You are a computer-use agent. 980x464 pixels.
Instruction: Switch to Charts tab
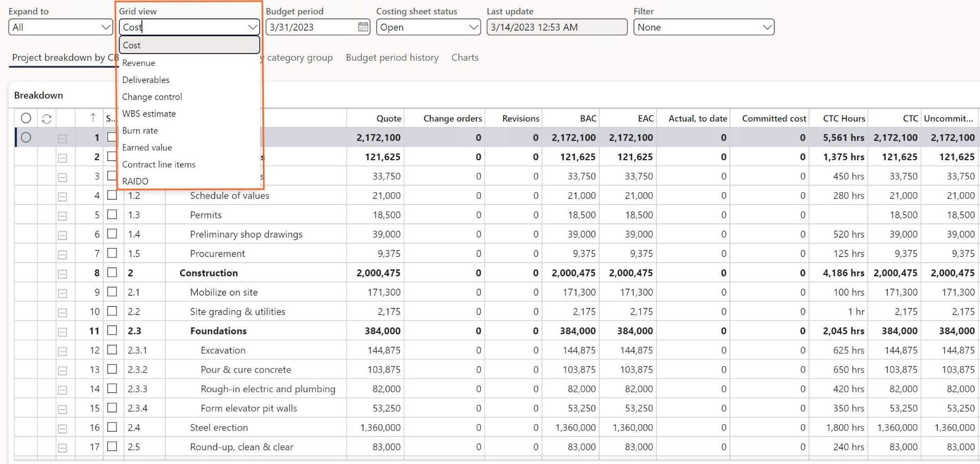coord(465,58)
